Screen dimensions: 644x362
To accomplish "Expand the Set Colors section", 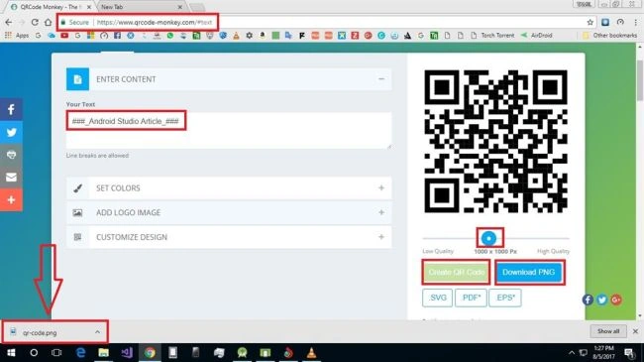I will 381,188.
